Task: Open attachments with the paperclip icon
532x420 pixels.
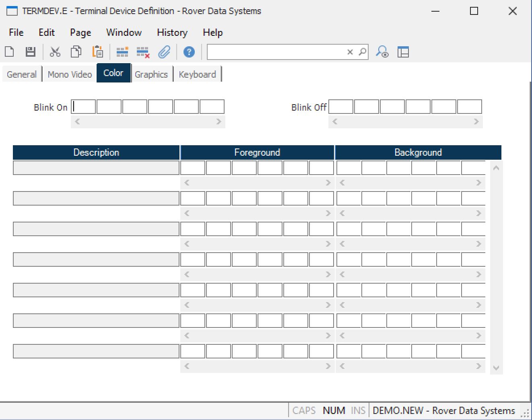Action: pyautogui.click(x=164, y=52)
